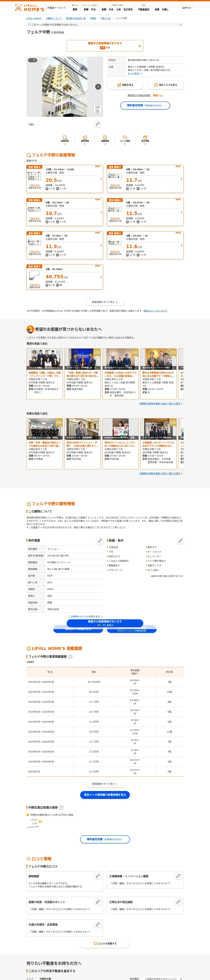Open the 40.755万円 listing arrow
Screen dimensions: 210x980
coord(101,277)
